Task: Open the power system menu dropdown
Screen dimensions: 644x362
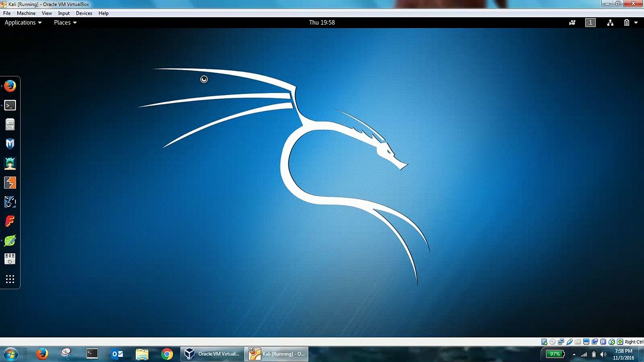Action: pyautogui.click(x=629, y=23)
